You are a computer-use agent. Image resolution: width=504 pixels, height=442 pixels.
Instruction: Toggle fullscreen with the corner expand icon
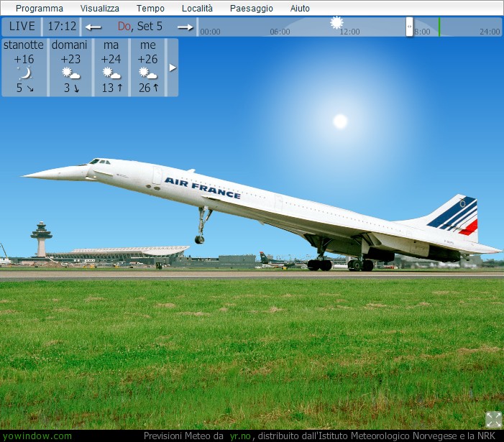(x=493, y=420)
